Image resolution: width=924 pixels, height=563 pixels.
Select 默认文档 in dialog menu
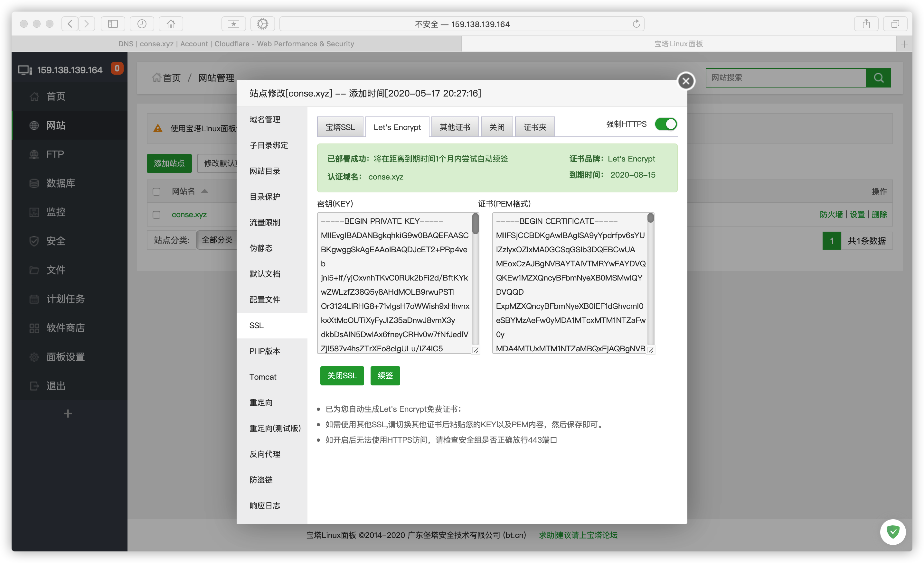pos(272,274)
